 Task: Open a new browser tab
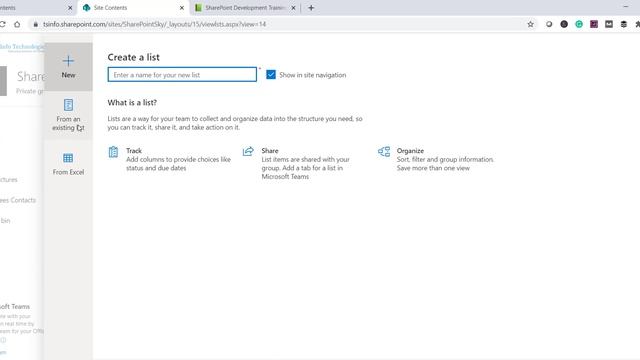[x=311, y=8]
